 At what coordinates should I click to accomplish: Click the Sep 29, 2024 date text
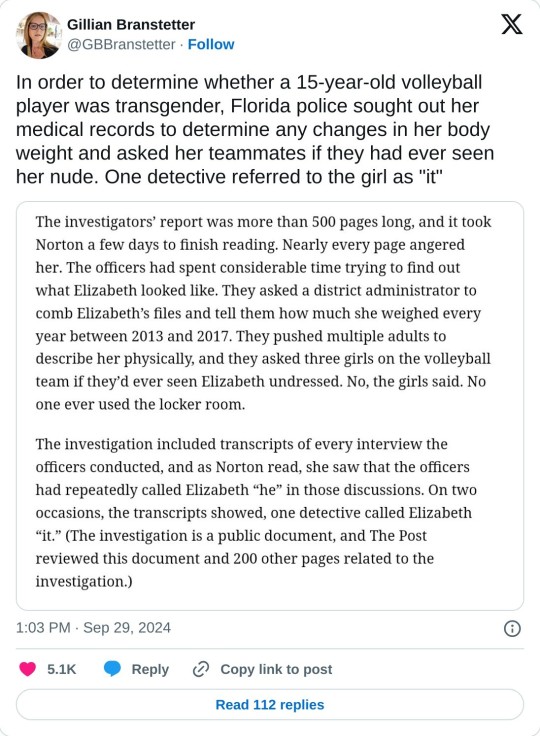[x=127, y=628]
